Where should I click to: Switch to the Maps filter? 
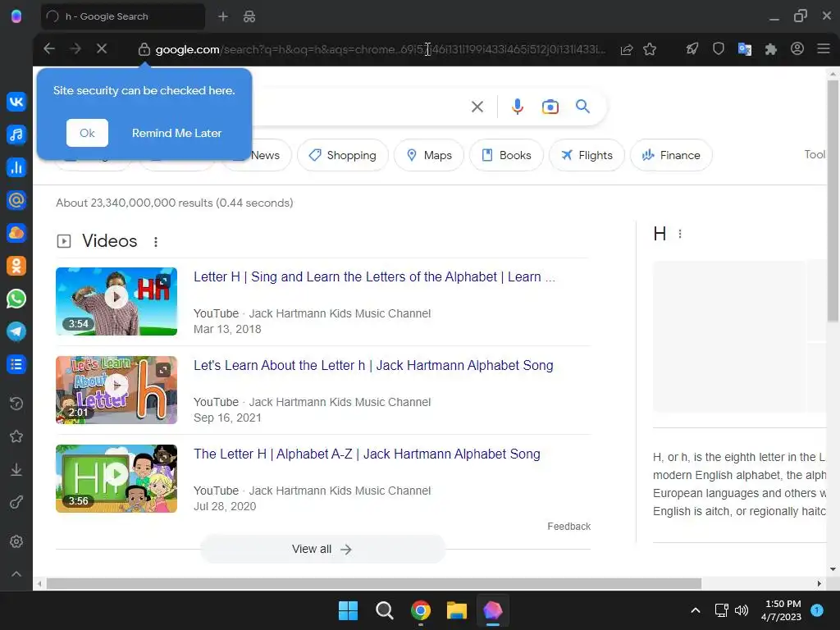[429, 155]
